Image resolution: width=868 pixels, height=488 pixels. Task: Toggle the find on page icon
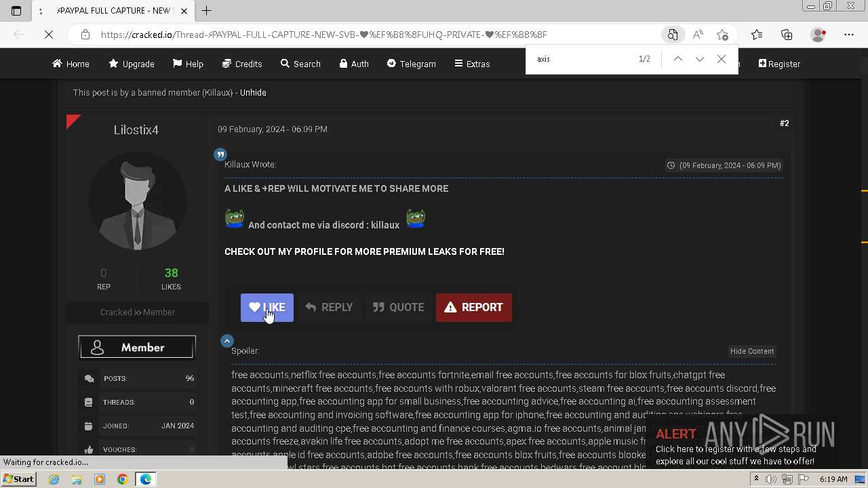(672, 35)
